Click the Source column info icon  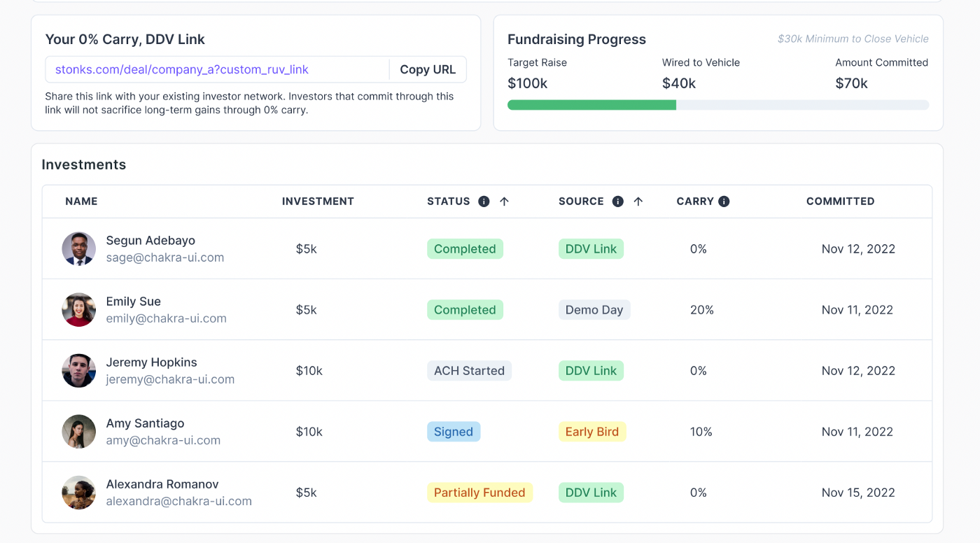pos(617,202)
